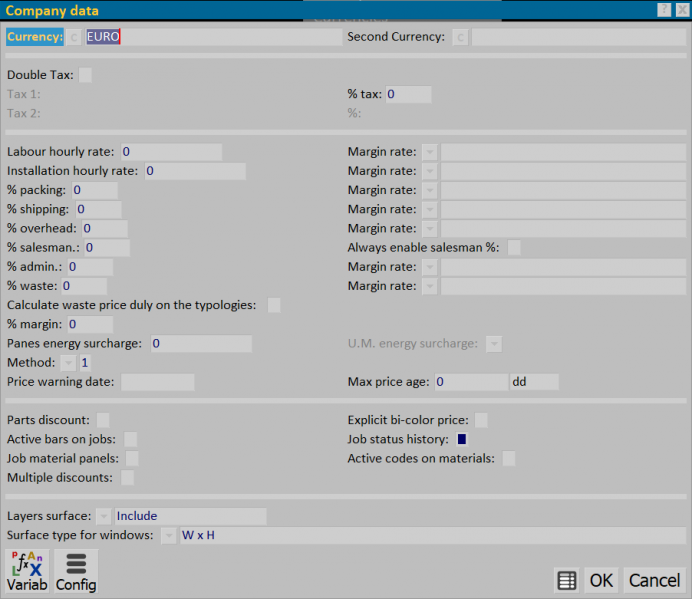
Task: Toggle Active bars on jobs checkbox
Action: pos(130,439)
